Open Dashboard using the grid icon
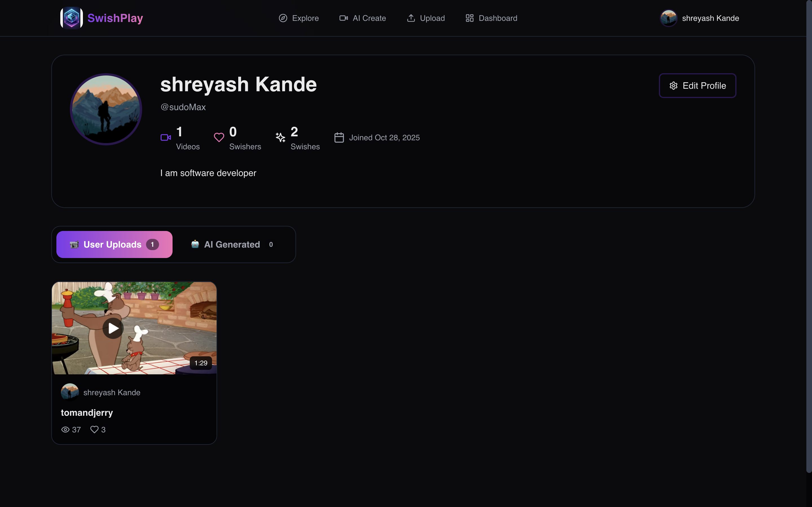The image size is (812, 507). [469, 18]
